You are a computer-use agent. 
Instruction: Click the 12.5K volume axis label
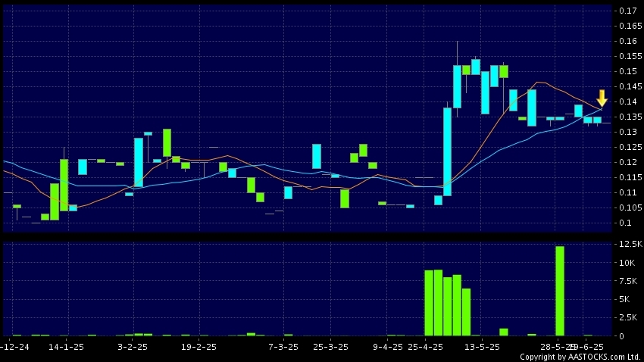630,244
